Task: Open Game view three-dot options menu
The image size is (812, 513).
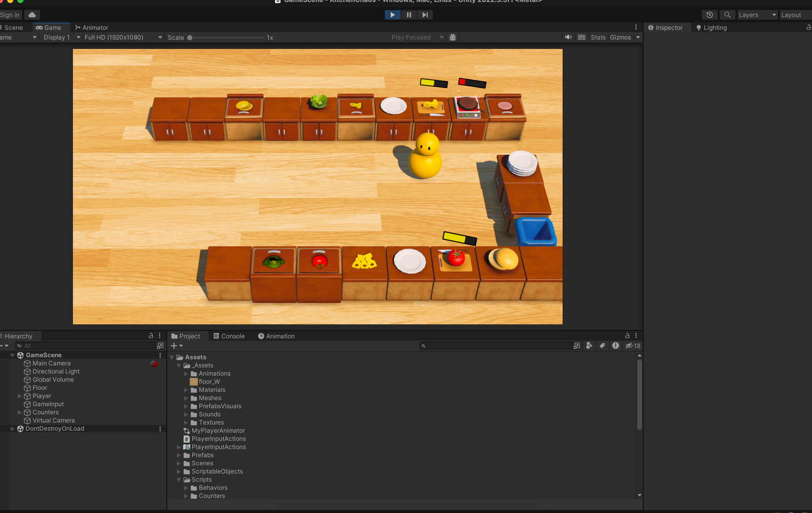Action: pos(636,27)
